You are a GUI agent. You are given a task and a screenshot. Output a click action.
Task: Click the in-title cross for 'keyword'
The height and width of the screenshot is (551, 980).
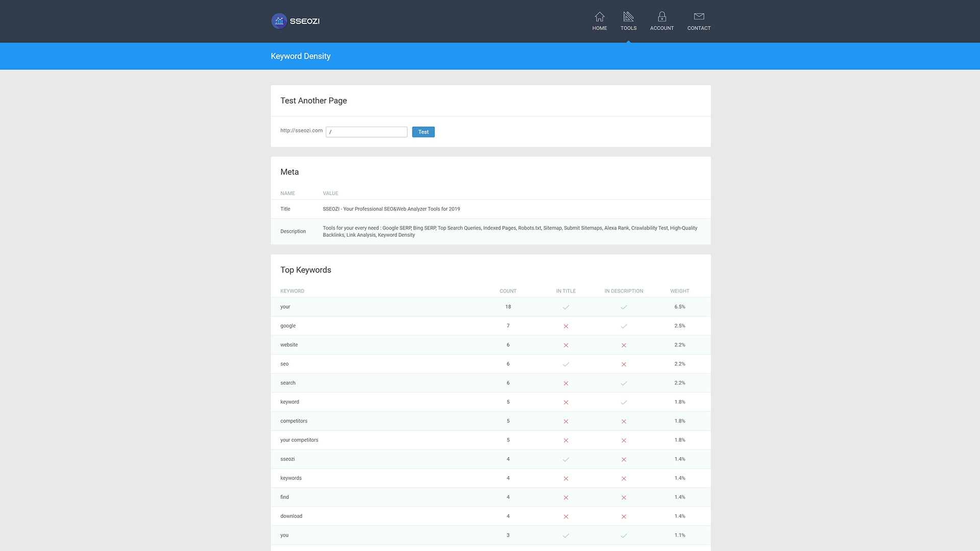tap(566, 403)
